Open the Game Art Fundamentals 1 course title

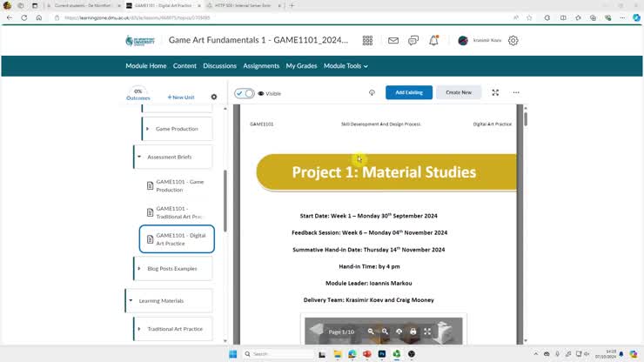click(x=258, y=40)
